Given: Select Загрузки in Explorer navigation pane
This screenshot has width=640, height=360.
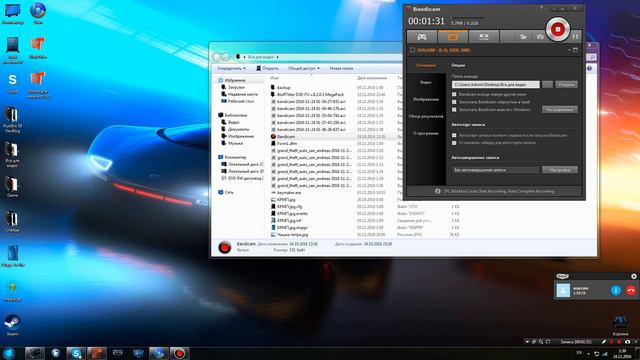Looking at the screenshot, I should (233, 87).
